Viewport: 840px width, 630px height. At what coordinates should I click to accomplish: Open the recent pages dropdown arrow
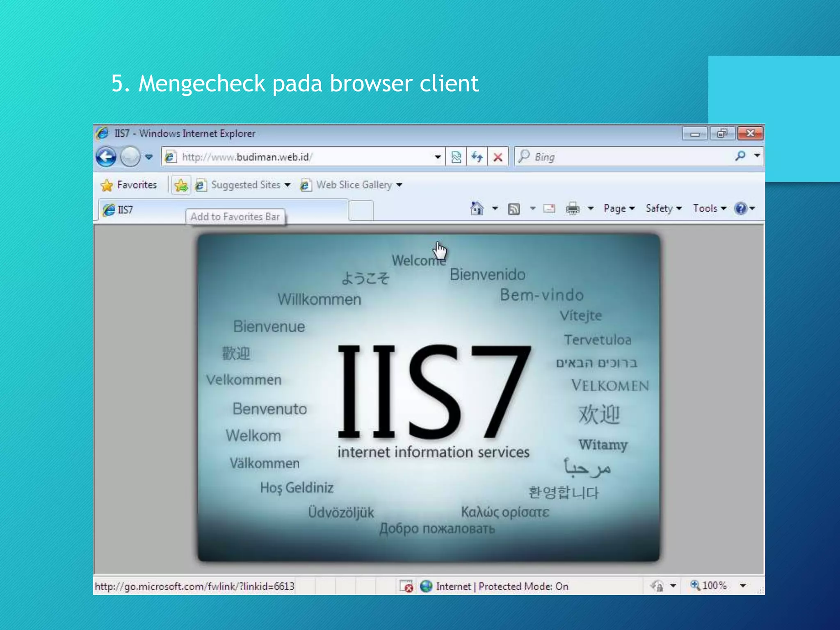click(149, 157)
